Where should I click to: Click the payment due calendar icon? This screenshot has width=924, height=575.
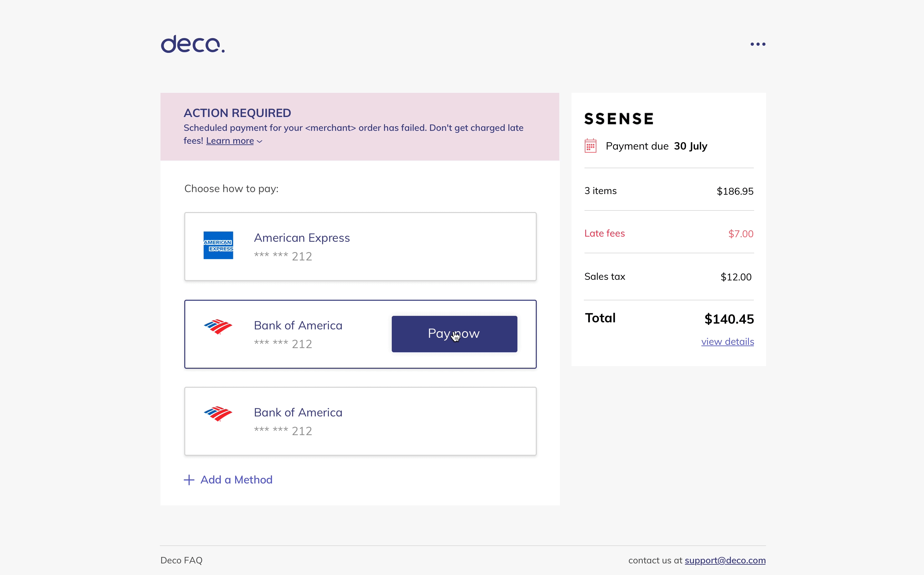click(x=590, y=146)
